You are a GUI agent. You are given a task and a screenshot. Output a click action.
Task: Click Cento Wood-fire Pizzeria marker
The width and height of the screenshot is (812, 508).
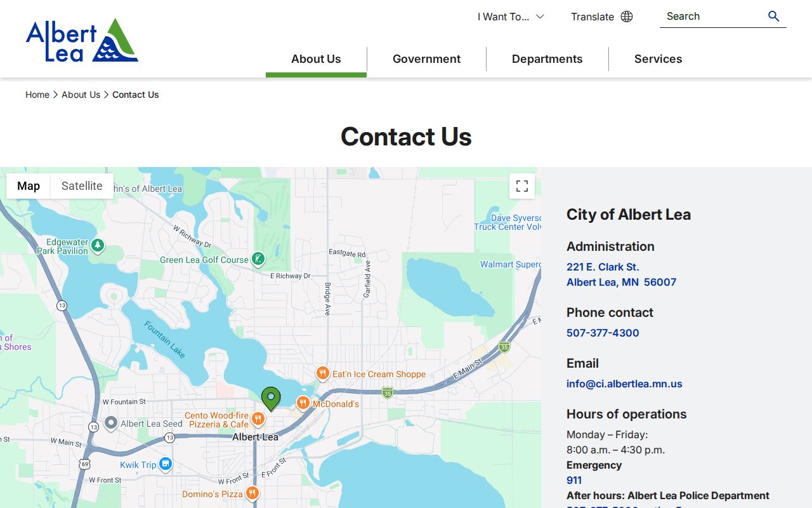coord(258,419)
